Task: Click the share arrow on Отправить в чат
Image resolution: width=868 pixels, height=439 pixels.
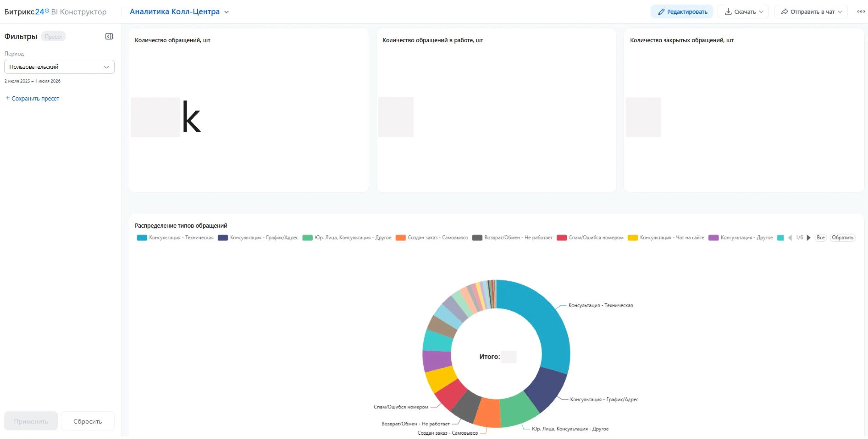Action: click(784, 12)
